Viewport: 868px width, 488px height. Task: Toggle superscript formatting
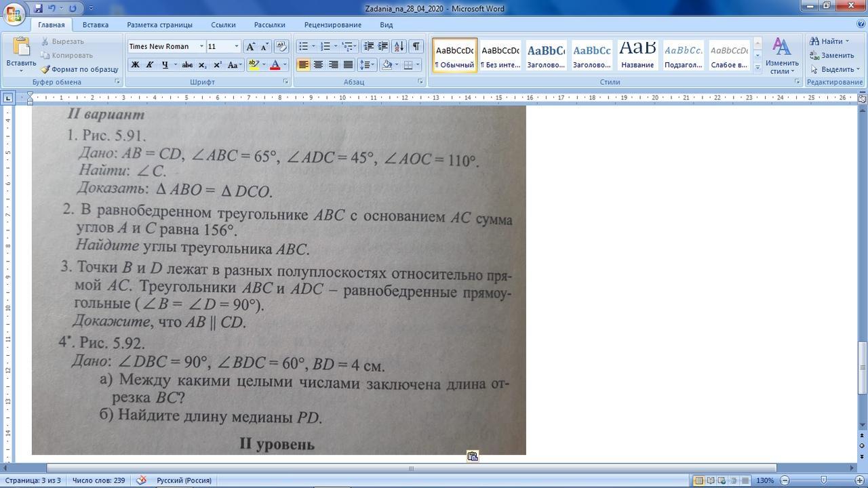pos(217,65)
